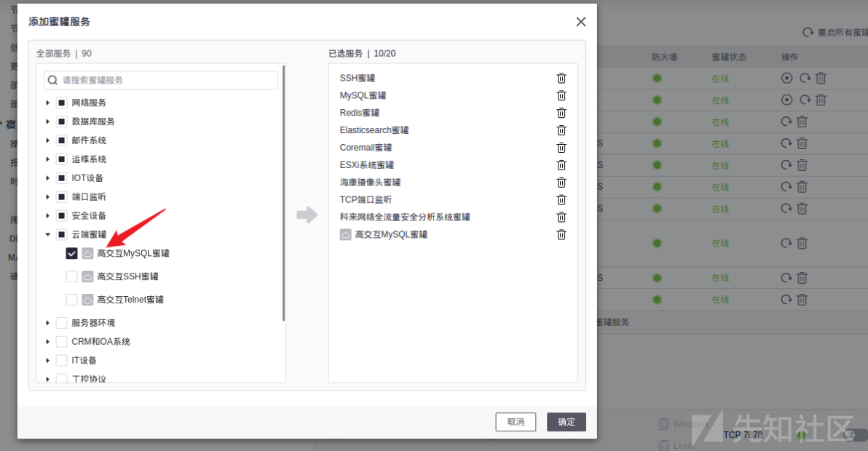The image size is (868, 451).
Task: Expand the 网络服务 tree node
Action: tap(47, 103)
